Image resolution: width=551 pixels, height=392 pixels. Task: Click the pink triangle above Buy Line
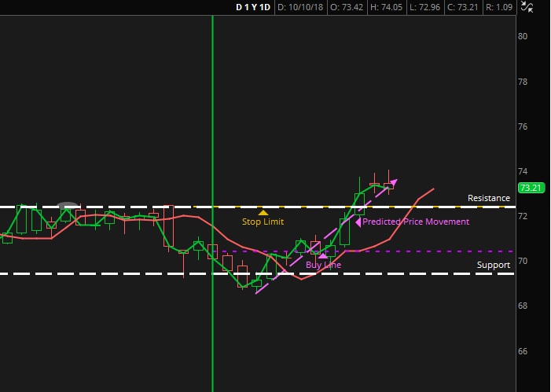pos(322,256)
